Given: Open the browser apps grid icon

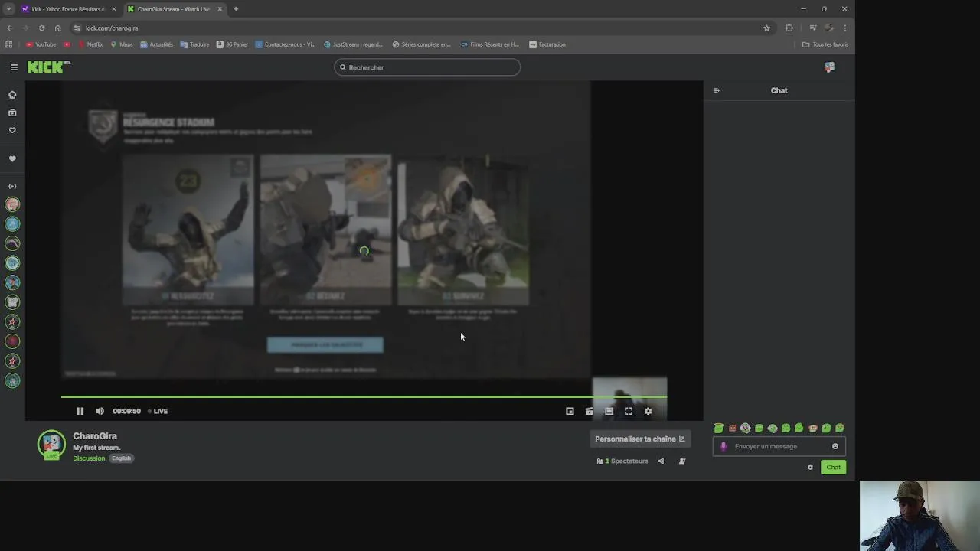Looking at the screenshot, I should point(9,44).
